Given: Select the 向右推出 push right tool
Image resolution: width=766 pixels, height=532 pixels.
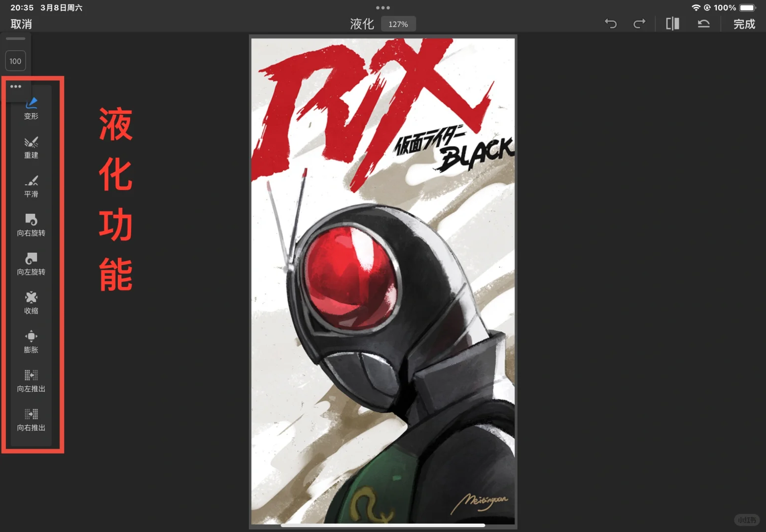Looking at the screenshot, I should [31, 420].
